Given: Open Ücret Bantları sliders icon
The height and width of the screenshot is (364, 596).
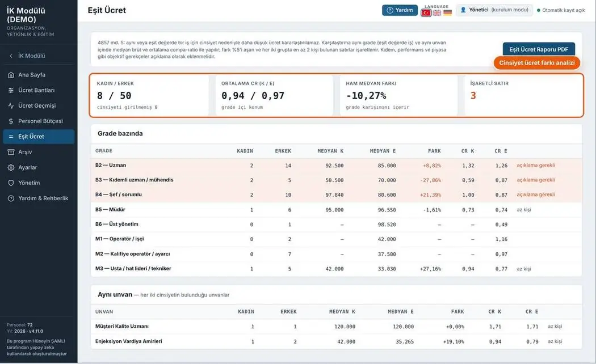Looking at the screenshot, I should [x=11, y=90].
